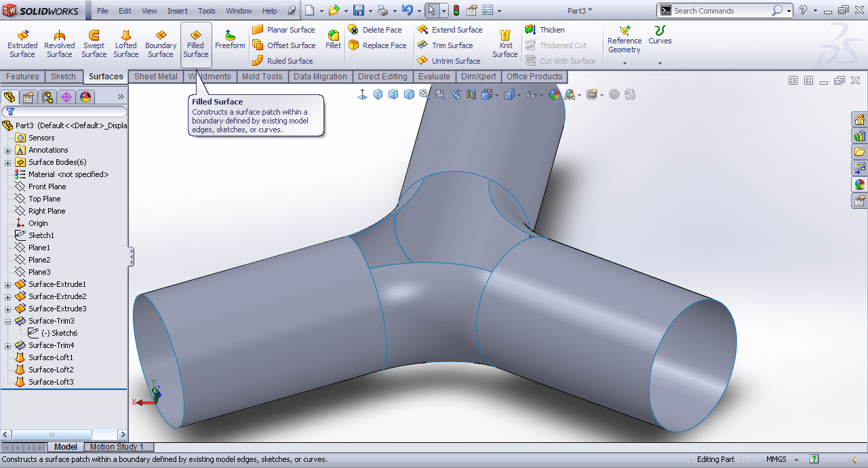The width and height of the screenshot is (868, 468).
Task: Open the Design Library task pane
Action: point(859,136)
